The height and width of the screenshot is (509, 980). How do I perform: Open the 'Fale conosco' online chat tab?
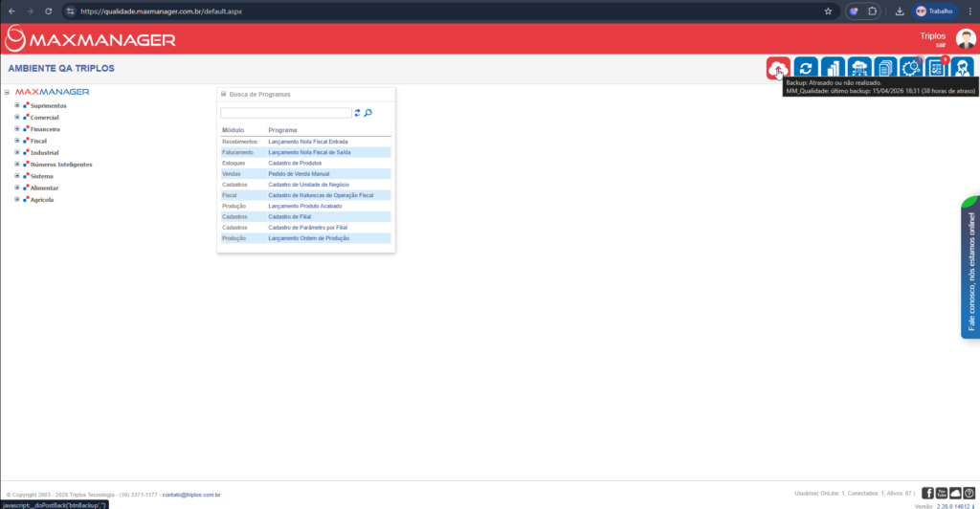pos(971,268)
